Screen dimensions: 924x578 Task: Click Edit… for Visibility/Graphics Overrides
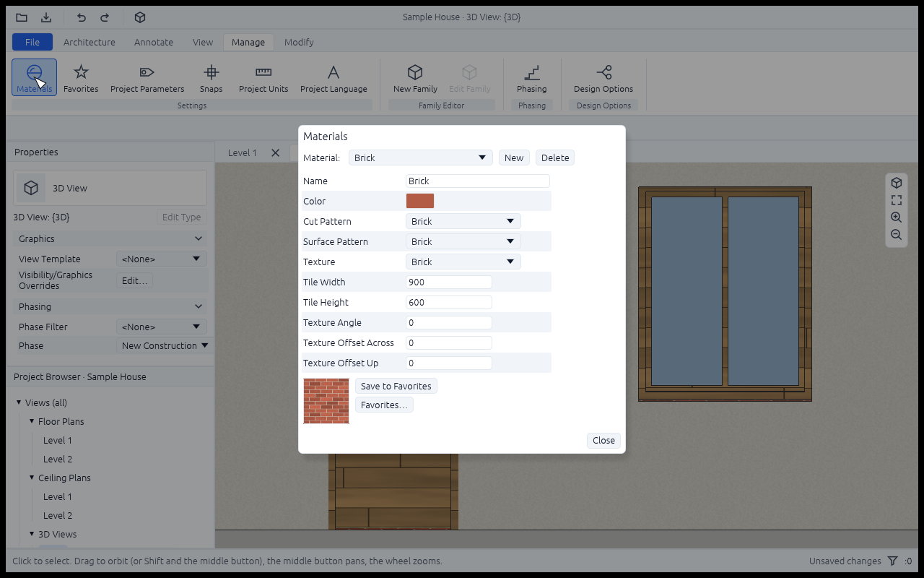[x=134, y=280]
